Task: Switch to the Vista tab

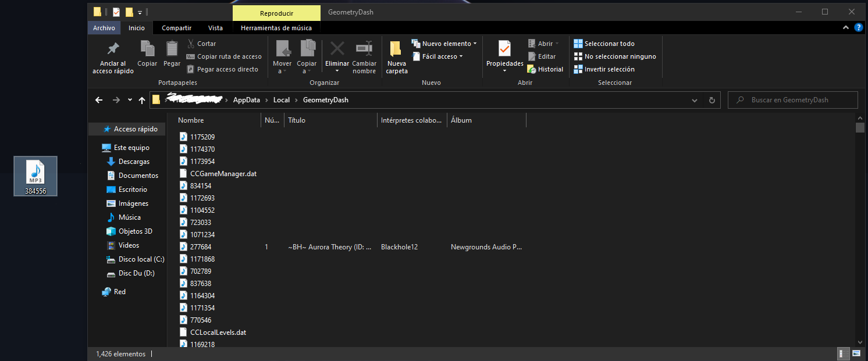Action: (x=215, y=28)
